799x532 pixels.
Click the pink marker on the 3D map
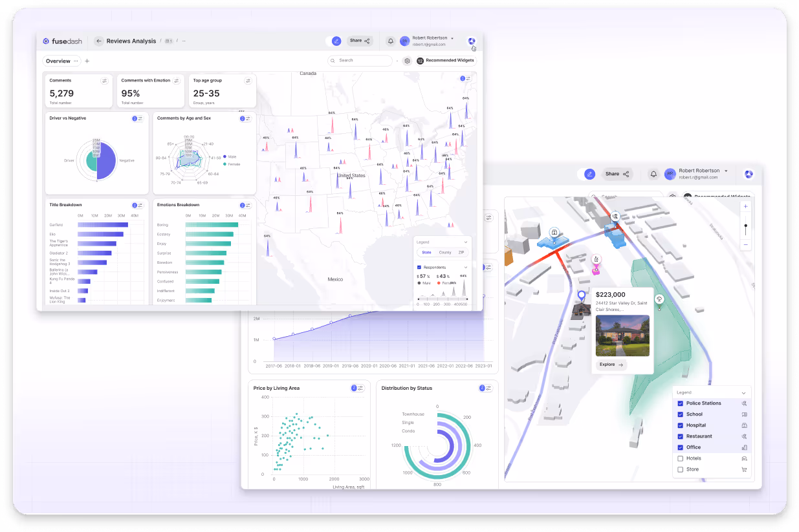tap(597, 259)
